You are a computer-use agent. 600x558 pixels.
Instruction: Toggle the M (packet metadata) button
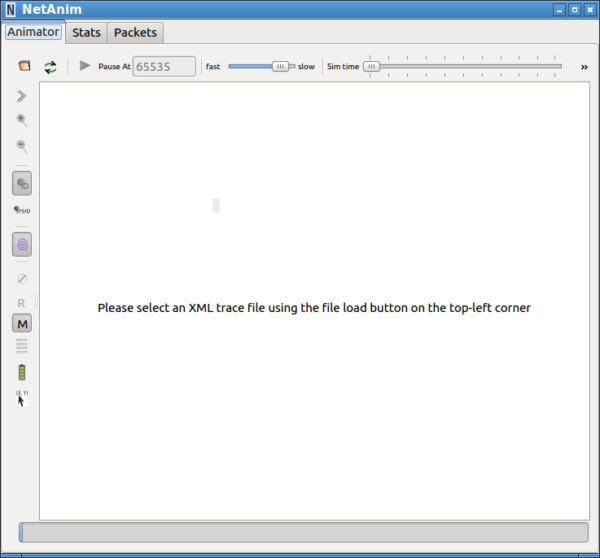point(22,323)
